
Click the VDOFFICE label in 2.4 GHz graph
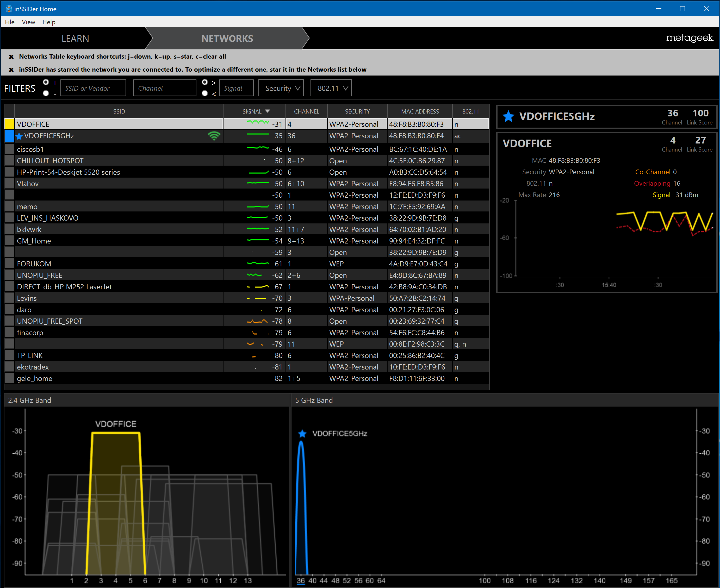116,424
